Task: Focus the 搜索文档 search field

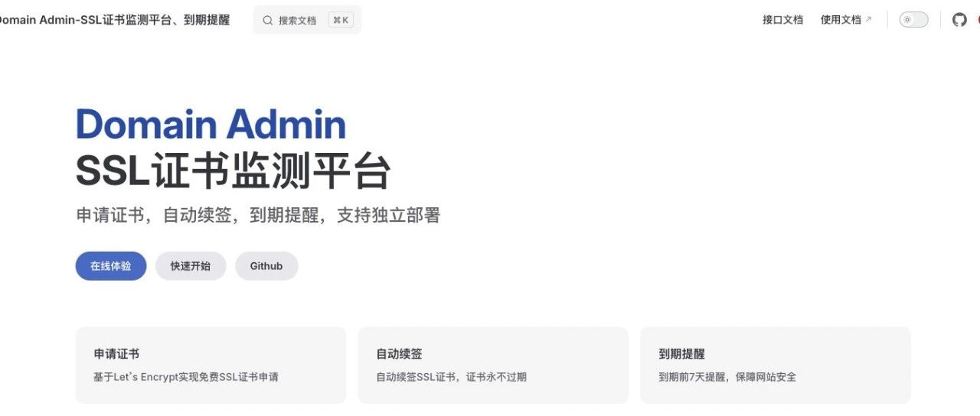Action: [307, 21]
